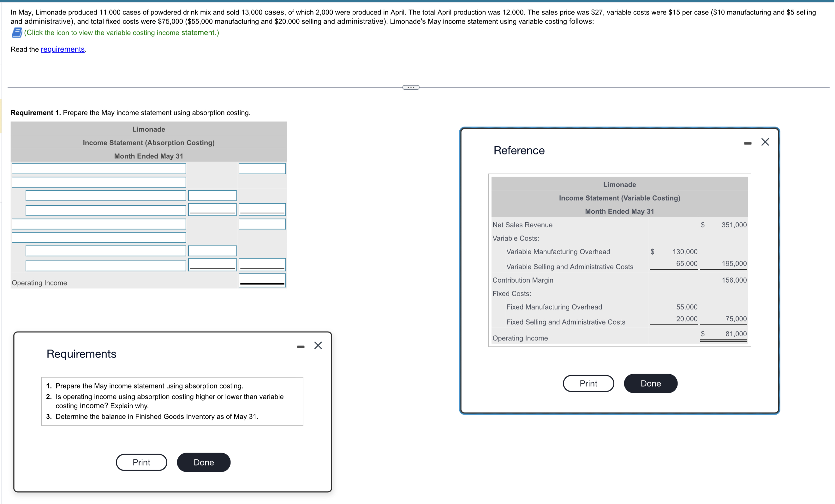The width and height of the screenshot is (835, 504).
Task: Click the fifth row right amount field
Action: [x=262, y=224]
